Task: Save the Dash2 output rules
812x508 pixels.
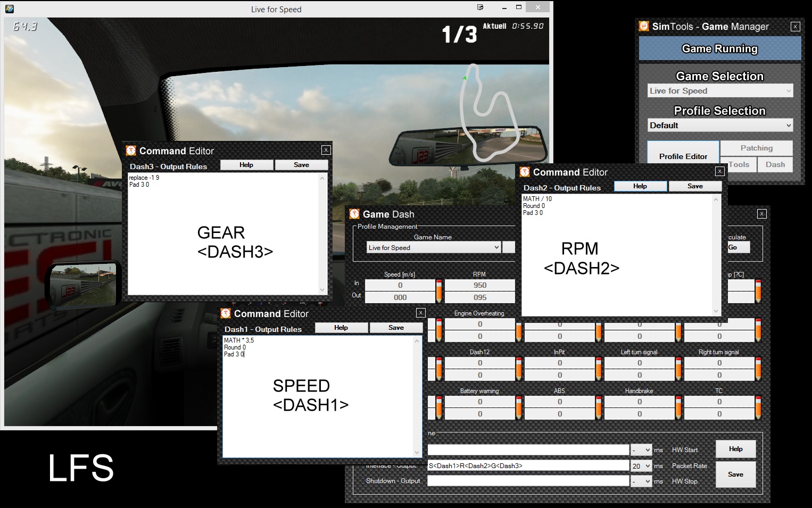Action: coord(695,186)
